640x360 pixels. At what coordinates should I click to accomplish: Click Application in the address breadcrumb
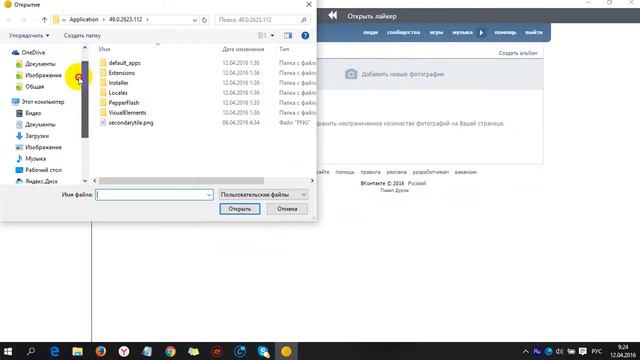(84, 20)
